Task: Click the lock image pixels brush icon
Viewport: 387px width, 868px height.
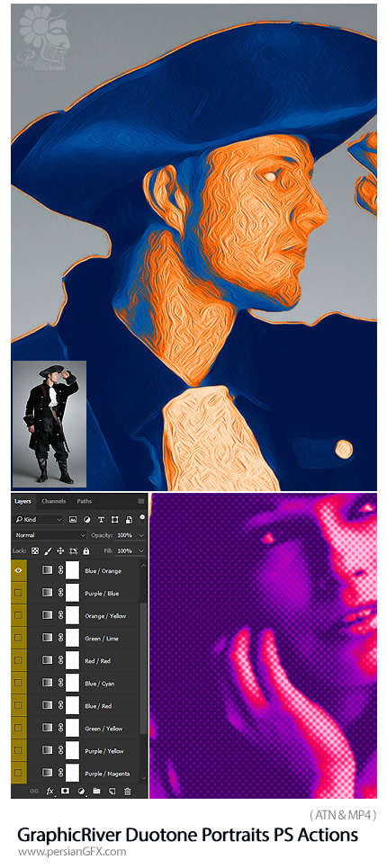Action: pyautogui.click(x=48, y=551)
